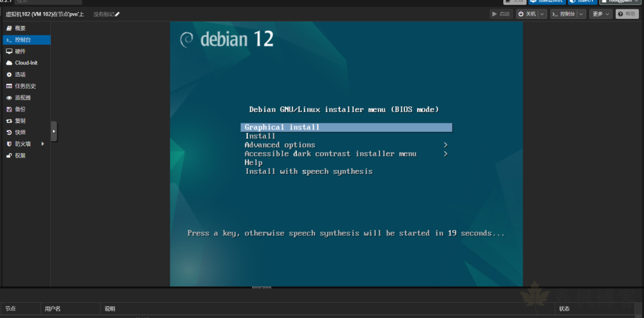Select 控制台 in the sidebar
Image resolution: width=644 pixels, height=318 pixels.
pyautogui.click(x=26, y=40)
